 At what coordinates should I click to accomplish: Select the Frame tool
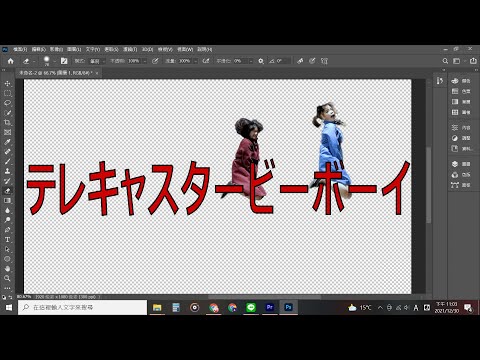[7, 132]
